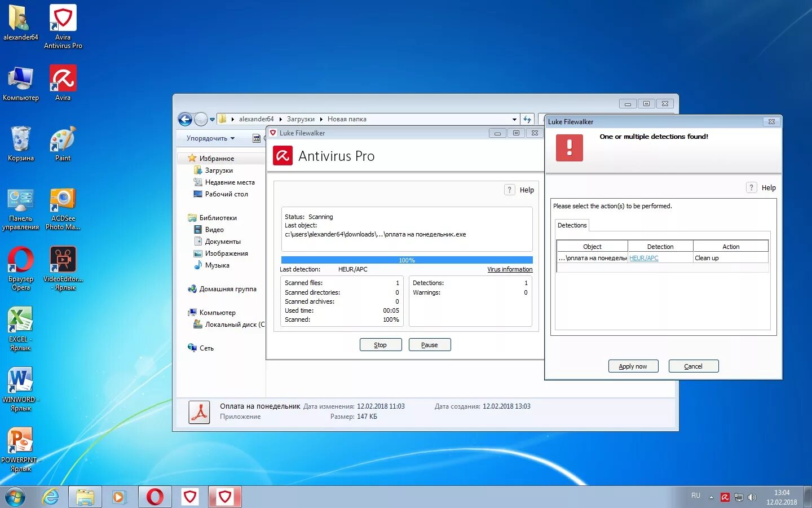Launch WINWORD shortcut on desktop

(21, 389)
